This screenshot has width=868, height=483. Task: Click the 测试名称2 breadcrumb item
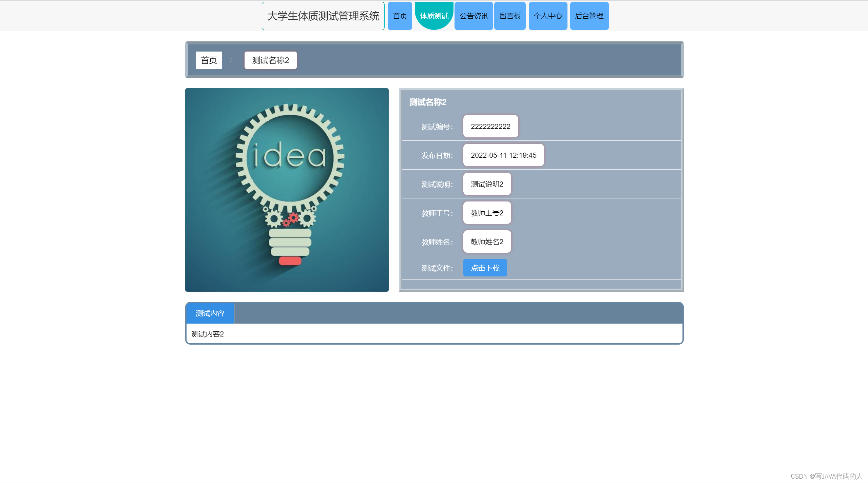pos(270,60)
